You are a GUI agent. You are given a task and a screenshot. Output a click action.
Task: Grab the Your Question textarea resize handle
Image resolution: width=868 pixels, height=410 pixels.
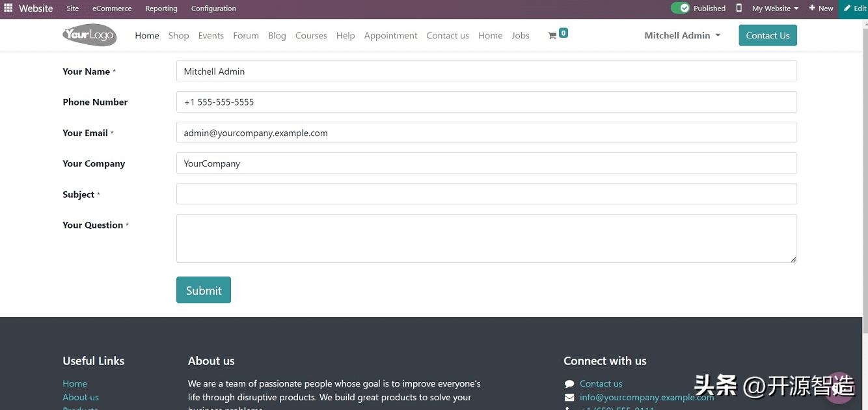(793, 259)
